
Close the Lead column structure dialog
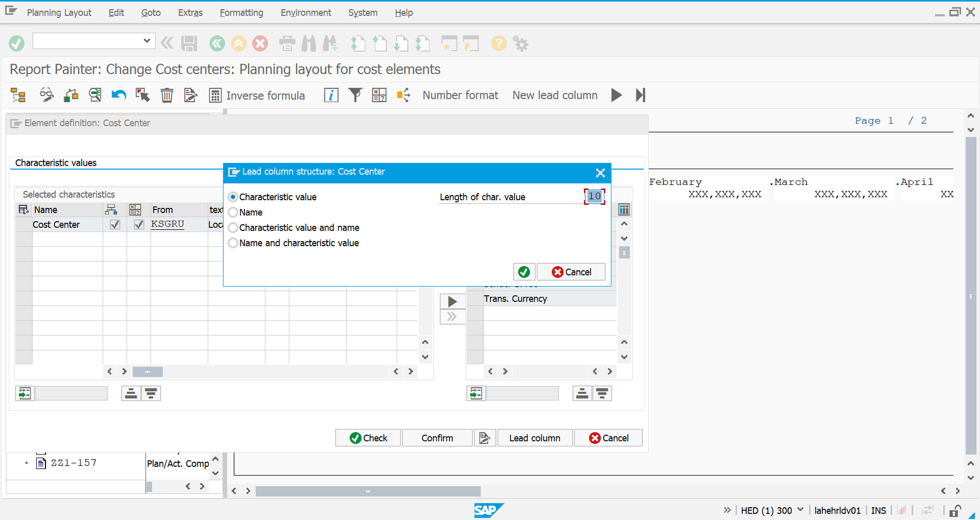click(x=600, y=172)
